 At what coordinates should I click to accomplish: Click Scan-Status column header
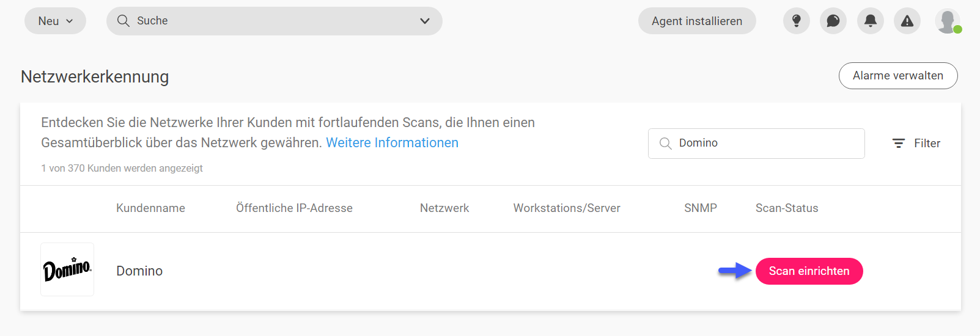[787, 208]
